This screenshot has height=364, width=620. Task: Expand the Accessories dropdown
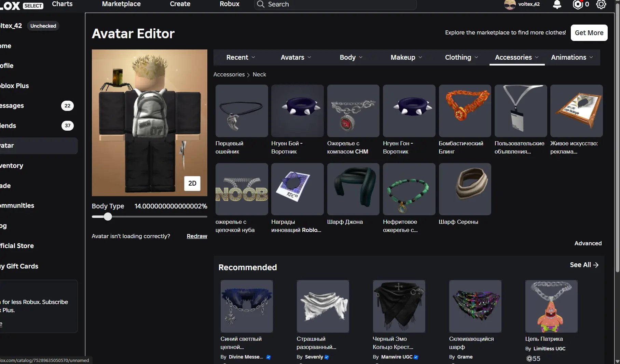517,57
